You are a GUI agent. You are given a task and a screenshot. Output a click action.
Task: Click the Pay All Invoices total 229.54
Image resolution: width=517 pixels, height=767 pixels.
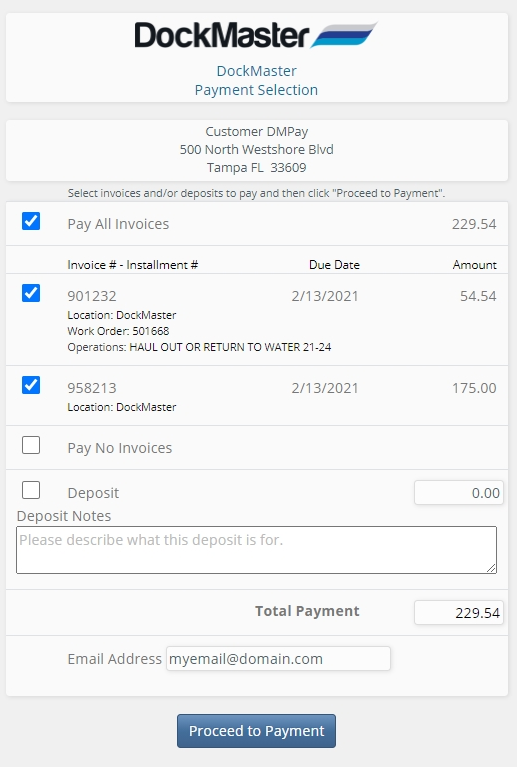pos(474,224)
